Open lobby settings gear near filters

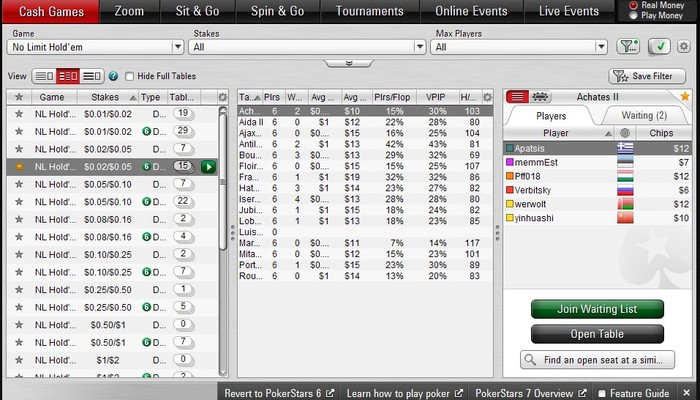click(x=683, y=46)
